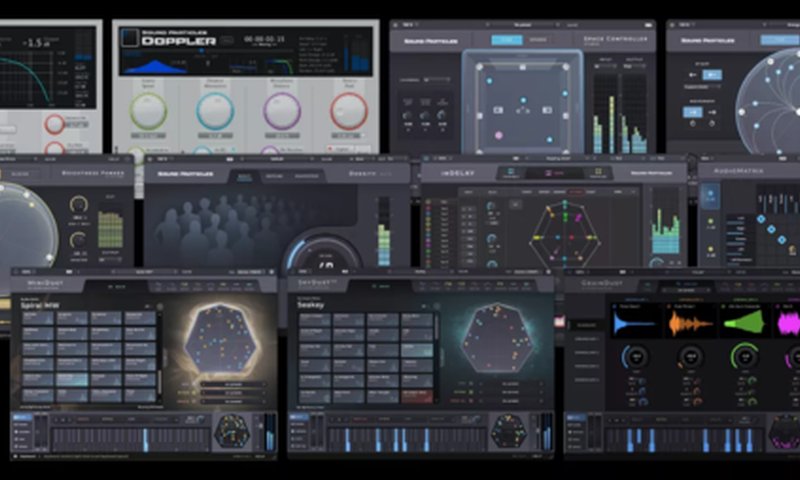Select the highlighted blue tab in Space Controller
This screenshot has width=800, height=480.
507,40
